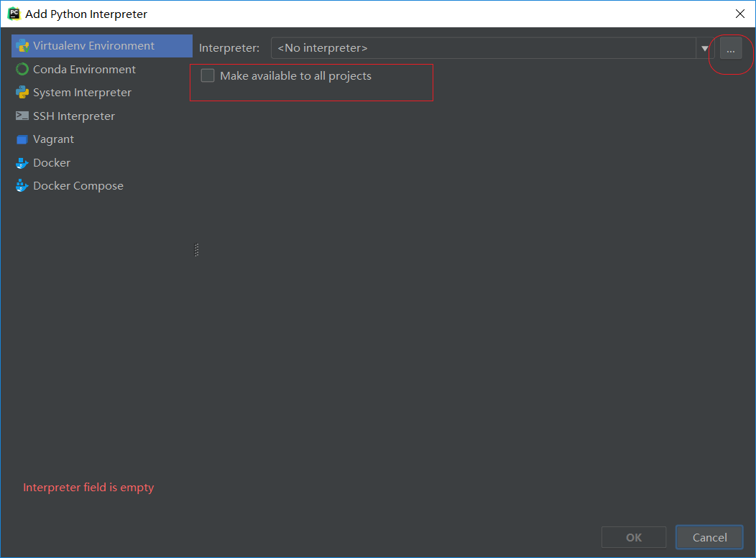Click the System Interpreter python icon

(22, 93)
